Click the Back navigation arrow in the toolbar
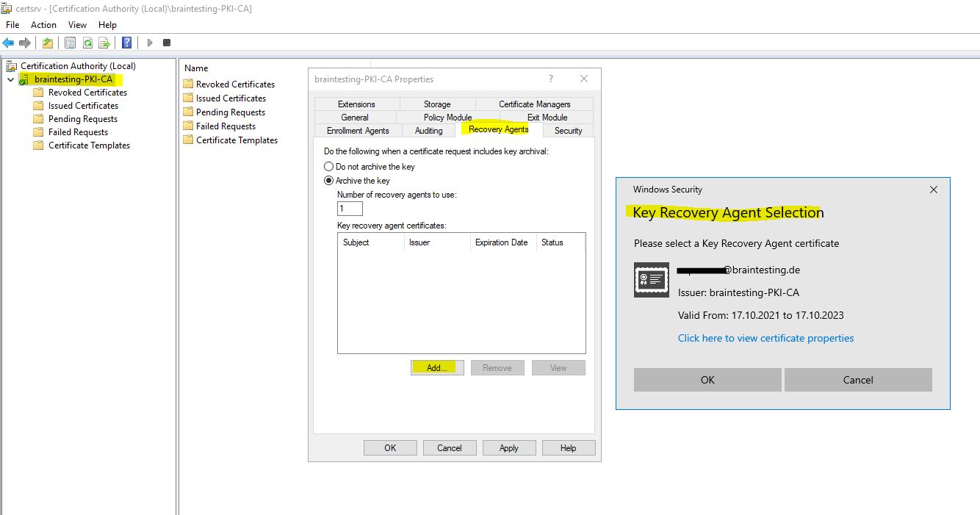The width and height of the screenshot is (980, 515). 8,42
